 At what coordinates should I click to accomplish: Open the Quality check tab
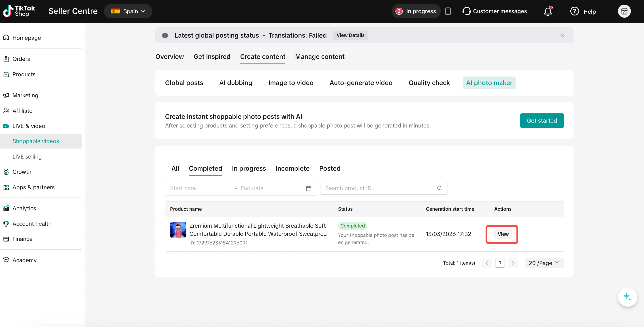[x=429, y=83]
